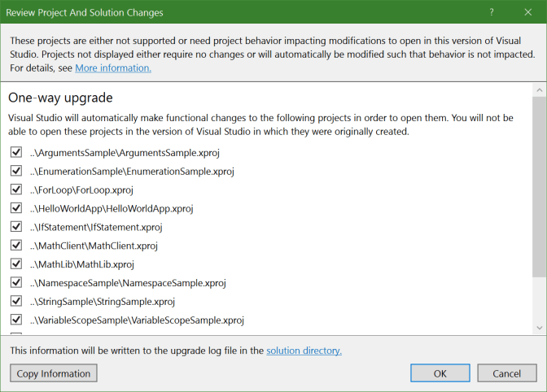
Task: Toggle the NamespaceSample.xproj checkbox
Action: [16, 283]
